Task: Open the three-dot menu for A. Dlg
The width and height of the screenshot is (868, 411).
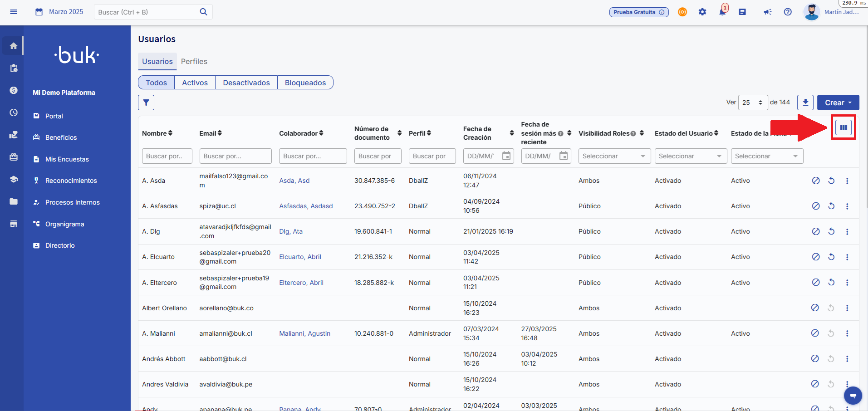Action: (847, 231)
